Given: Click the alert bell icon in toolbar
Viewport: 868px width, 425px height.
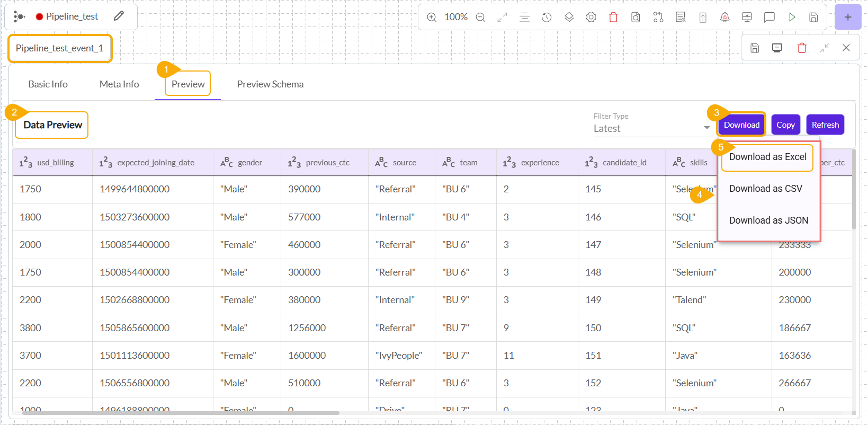Looking at the screenshot, I should click(724, 17).
